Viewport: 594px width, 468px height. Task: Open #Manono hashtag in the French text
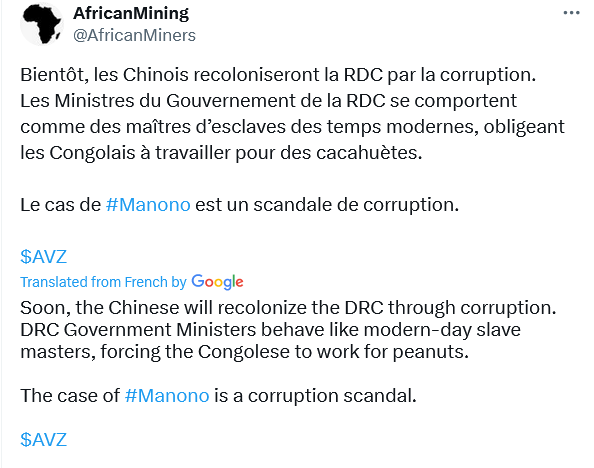148,205
